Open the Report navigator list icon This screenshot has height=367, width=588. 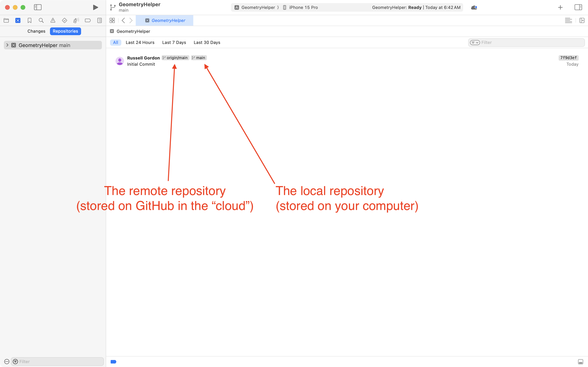click(99, 20)
